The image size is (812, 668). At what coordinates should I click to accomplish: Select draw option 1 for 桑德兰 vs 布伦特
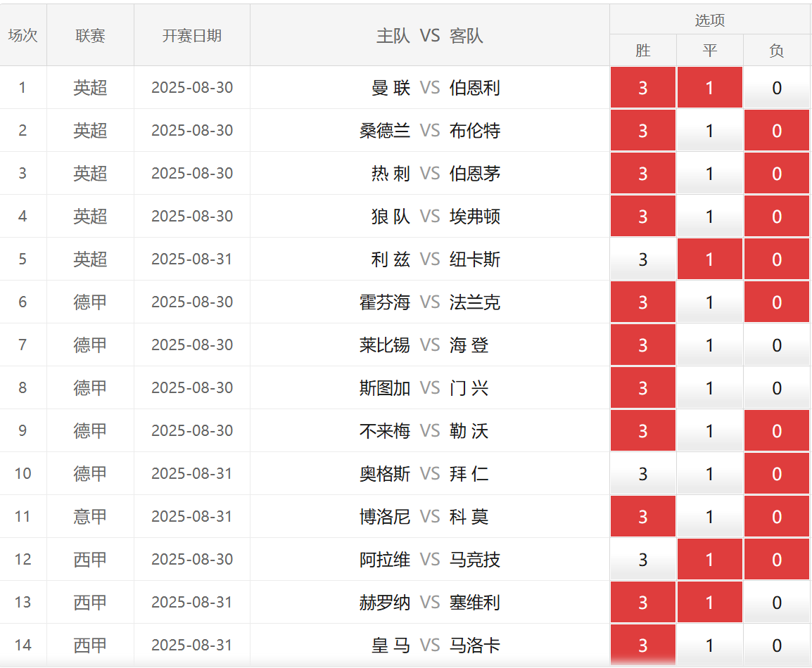[709, 130]
